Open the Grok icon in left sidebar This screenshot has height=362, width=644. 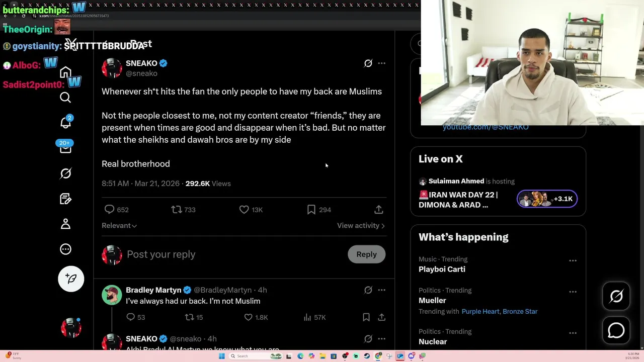pyautogui.click(x=65, y=173)
